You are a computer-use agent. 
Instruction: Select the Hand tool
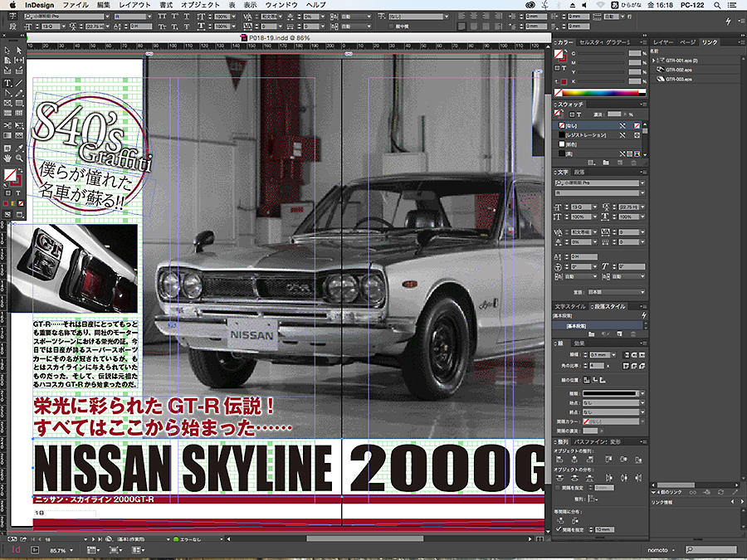tap(7, 158)
